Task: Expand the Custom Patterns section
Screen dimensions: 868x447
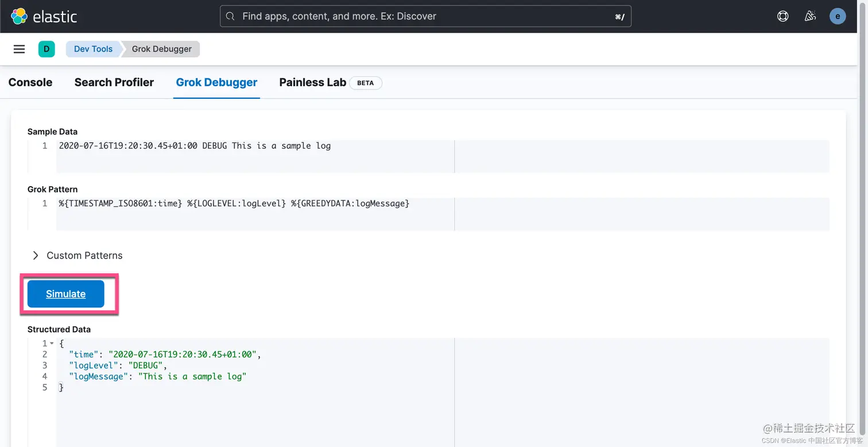Action: [x=77, y=255]
